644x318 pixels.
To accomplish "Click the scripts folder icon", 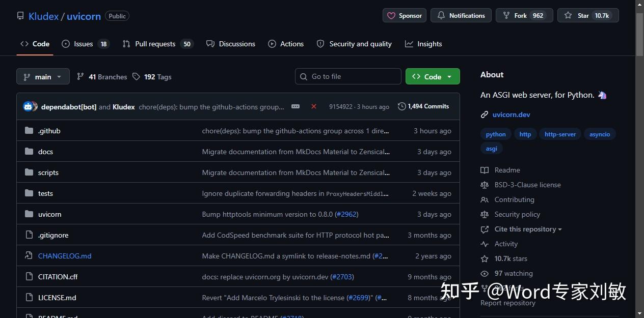I will click(29, 172).
